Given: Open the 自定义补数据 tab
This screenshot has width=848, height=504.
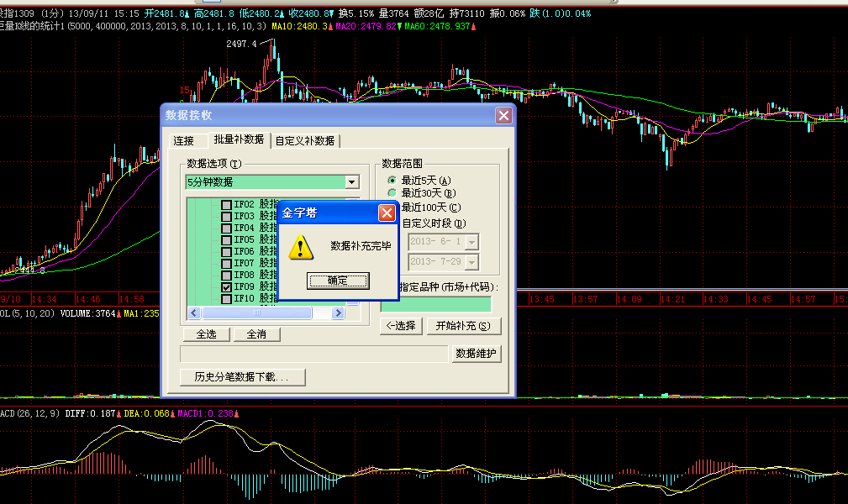Looking at the screenshot, I should [x=304, y=140].
